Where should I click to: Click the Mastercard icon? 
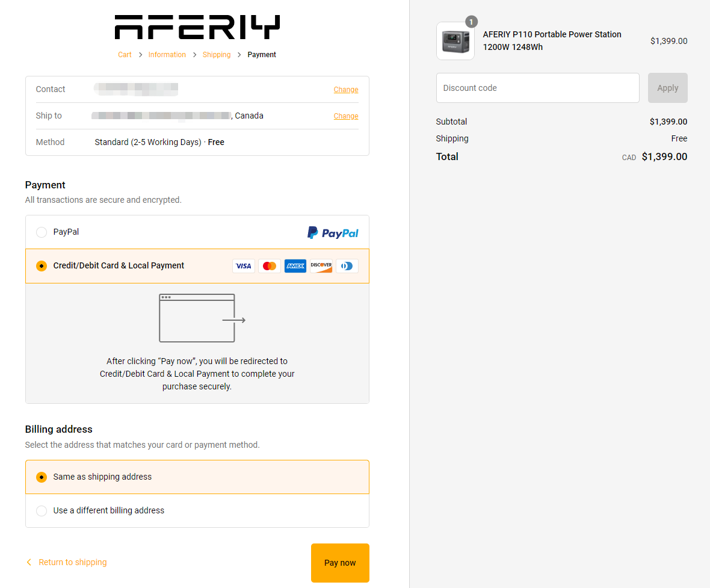(270, 266)
